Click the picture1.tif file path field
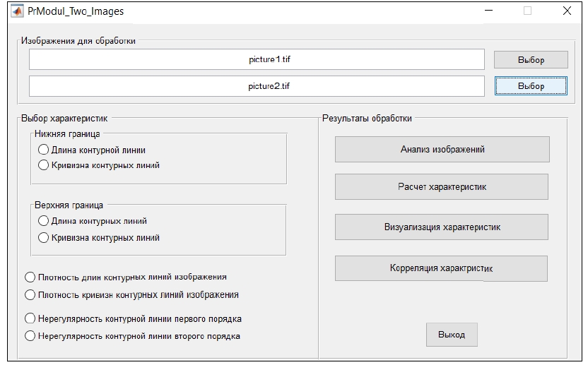This screenshot has width=588, height=365. [x=257, y=59]
